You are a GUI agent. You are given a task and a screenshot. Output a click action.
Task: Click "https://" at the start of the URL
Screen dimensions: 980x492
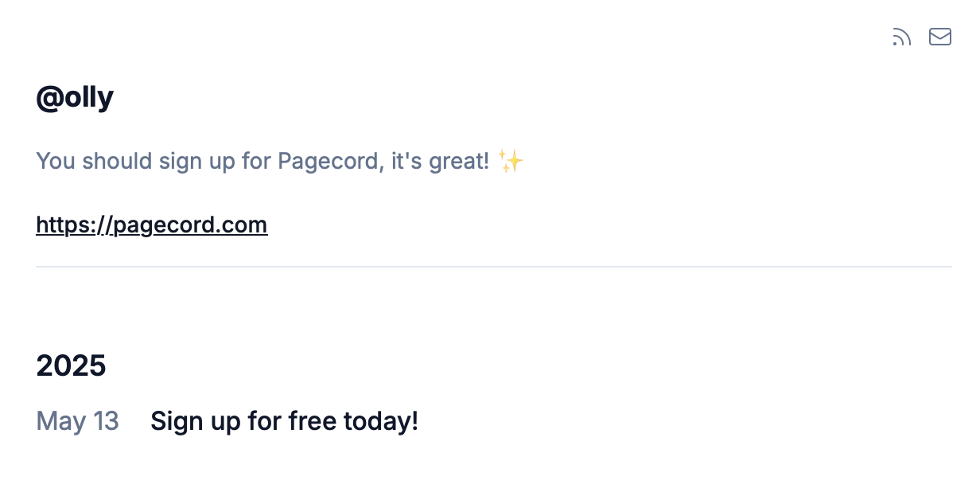point(73,225)
